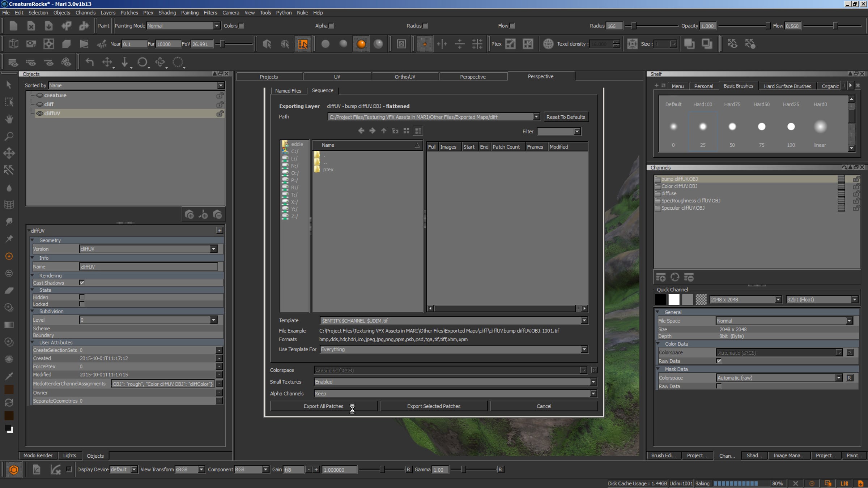Click the undo arrow icon in toolbar

pyautogui.click(x=89, y=62)
